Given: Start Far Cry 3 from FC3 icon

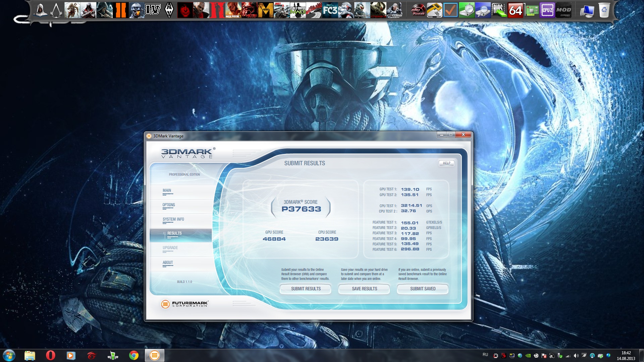Looking at the screenshot, I should tap(330, 10).
